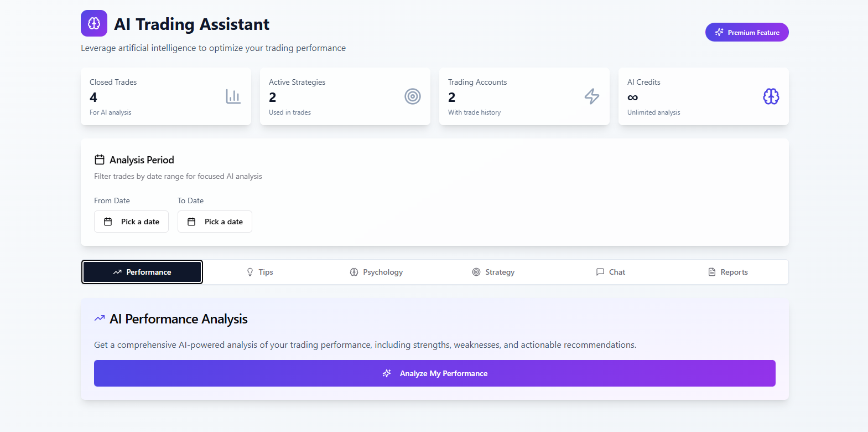The width and height of the screenshot is (868, 432).
Task: Click the brain icon in AI Credits
Action: 771,96
